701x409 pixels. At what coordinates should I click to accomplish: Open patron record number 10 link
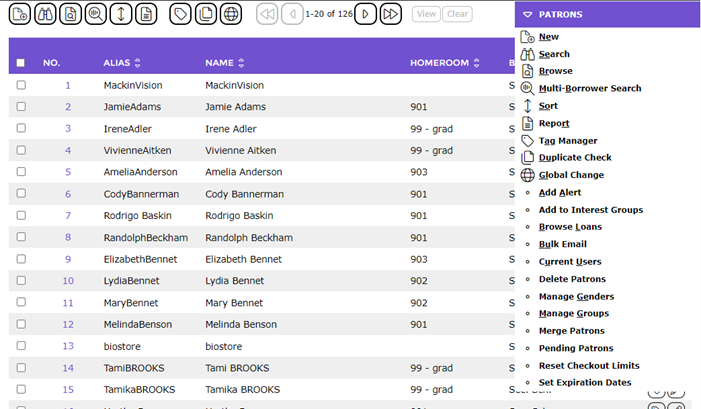click(x=68, y=281)
